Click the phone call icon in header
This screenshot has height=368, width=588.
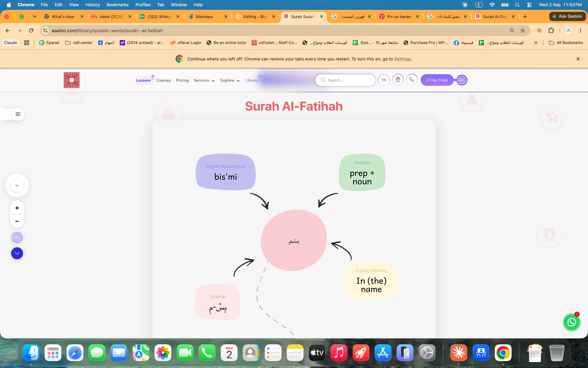click(x=412, y=80)
